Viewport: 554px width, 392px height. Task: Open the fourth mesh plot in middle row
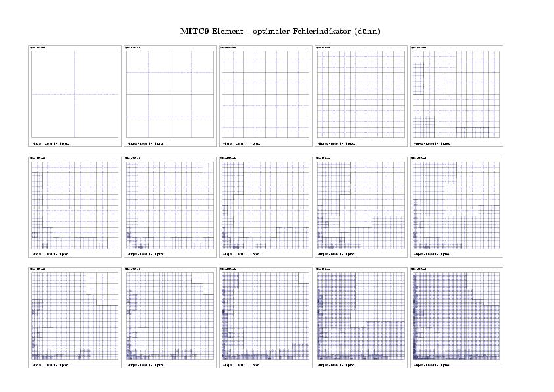point(361,205)
